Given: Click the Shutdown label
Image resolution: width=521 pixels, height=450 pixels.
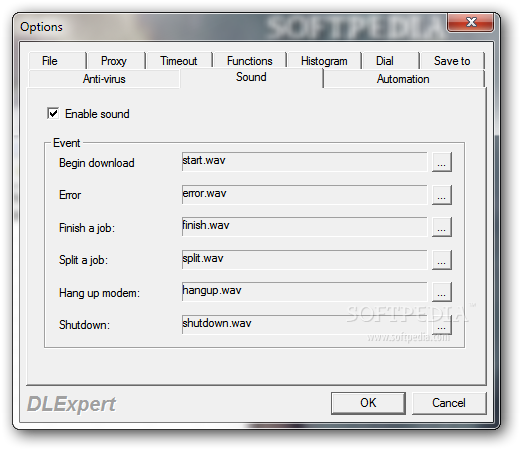Looking at the screenshot, I should click(x=84, y=325).
